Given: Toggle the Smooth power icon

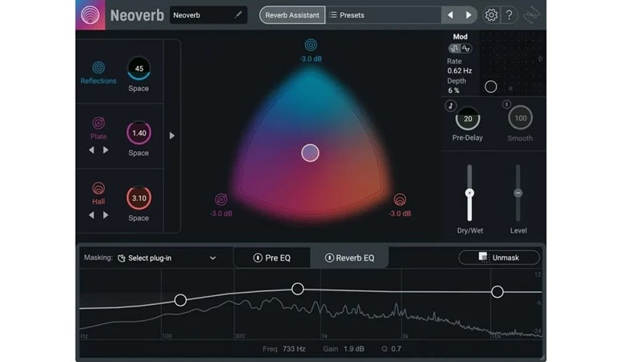Looking at the screenshot, I should click(506, 105).
